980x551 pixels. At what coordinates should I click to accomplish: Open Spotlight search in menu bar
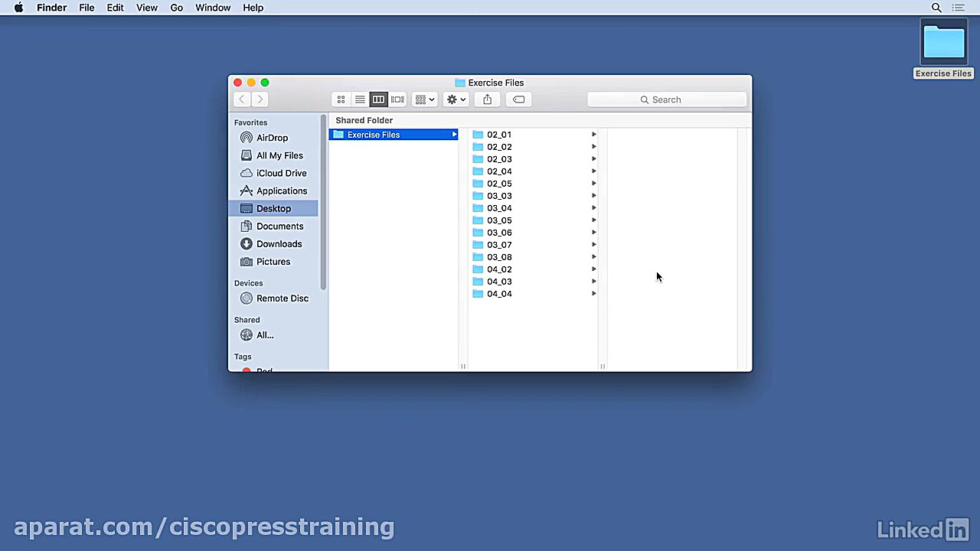(x=936, y=8)
